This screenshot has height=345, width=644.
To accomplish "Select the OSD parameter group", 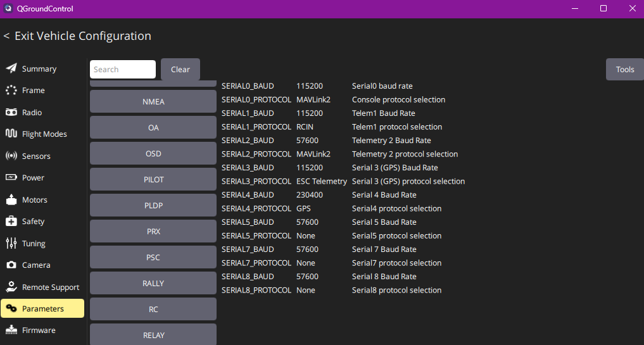I will pyautogui.click(x=153, y=153).
